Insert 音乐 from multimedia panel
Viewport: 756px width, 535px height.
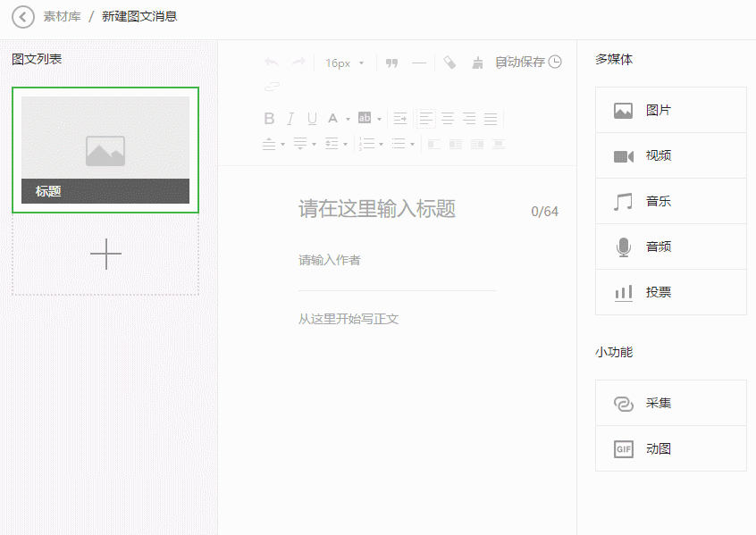671,201
